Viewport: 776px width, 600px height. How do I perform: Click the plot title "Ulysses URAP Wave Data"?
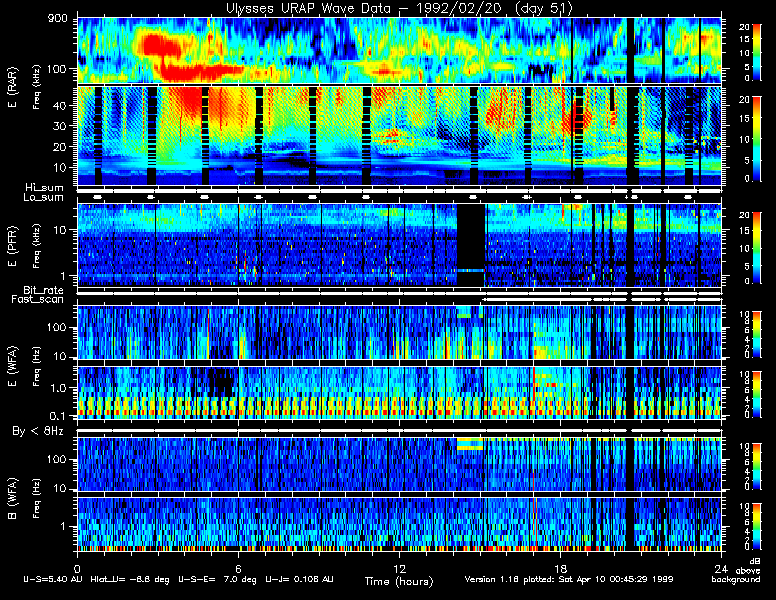coord(310,8)
